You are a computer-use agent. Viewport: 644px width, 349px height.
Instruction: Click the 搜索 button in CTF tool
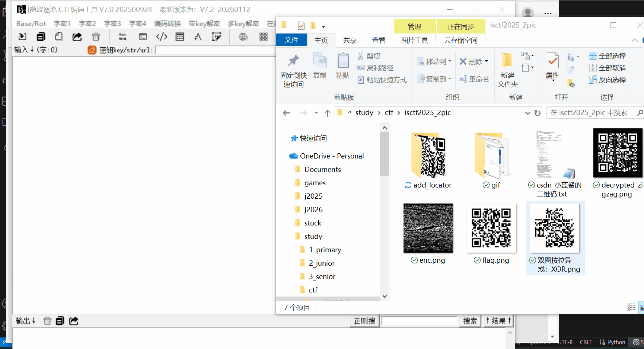point(470,321)
